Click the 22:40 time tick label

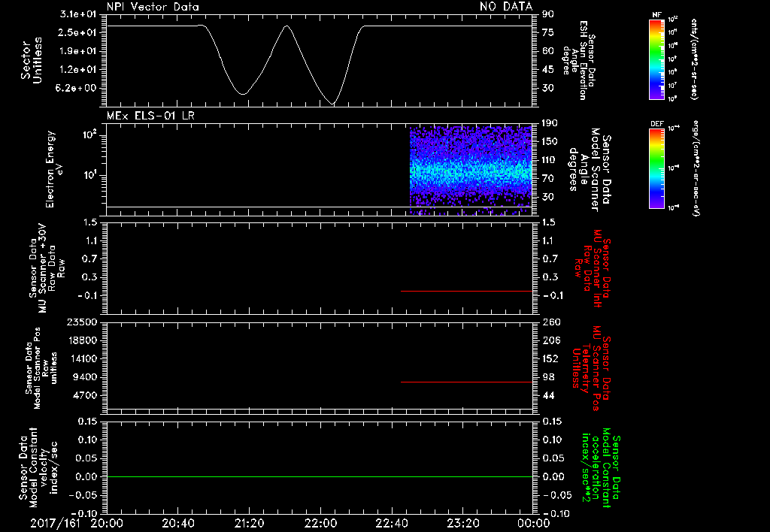point(391,523)
